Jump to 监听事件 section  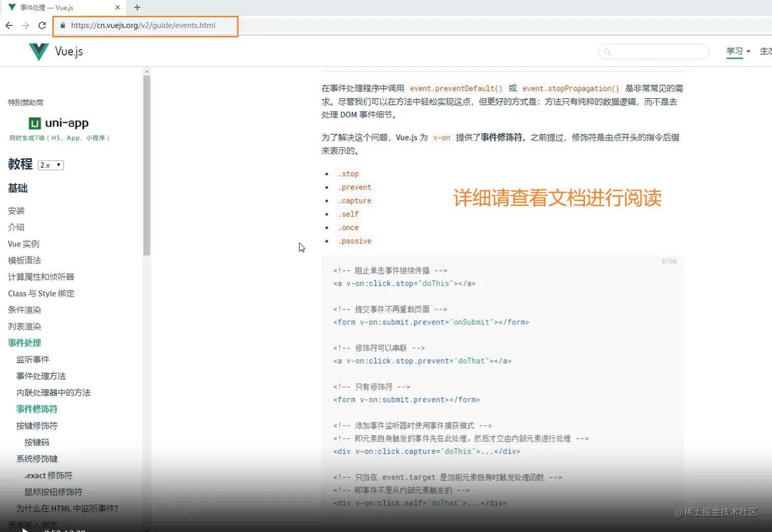[33, 359]
